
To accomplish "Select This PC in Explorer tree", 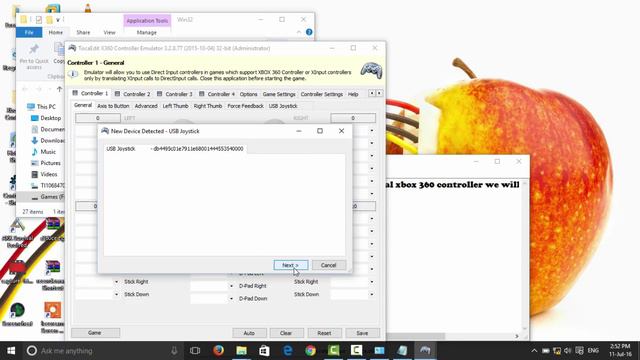I will coord(41,107).
